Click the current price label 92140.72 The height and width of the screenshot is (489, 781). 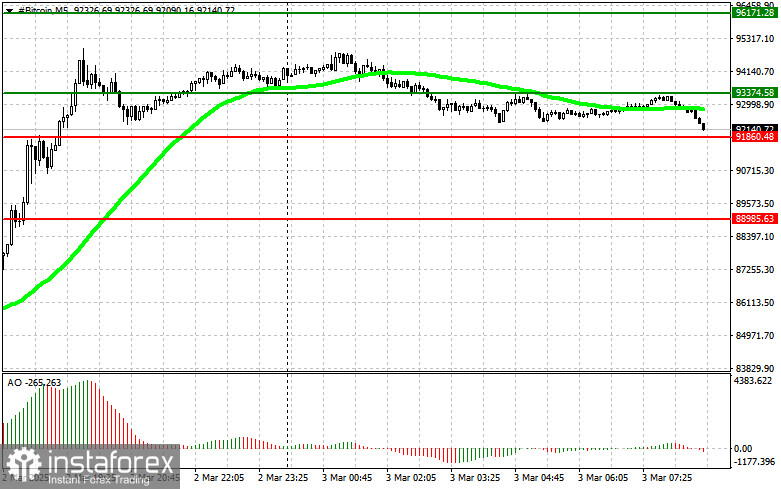[755, 128]
